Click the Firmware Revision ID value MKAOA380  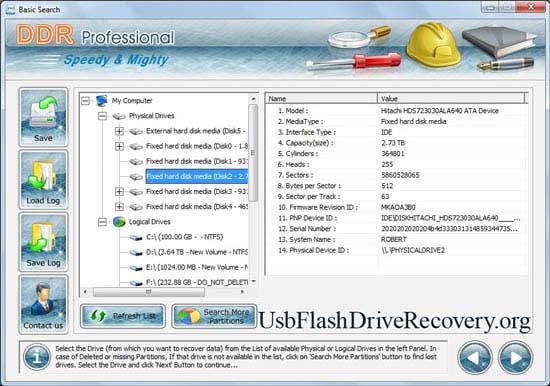pos(398,207)
